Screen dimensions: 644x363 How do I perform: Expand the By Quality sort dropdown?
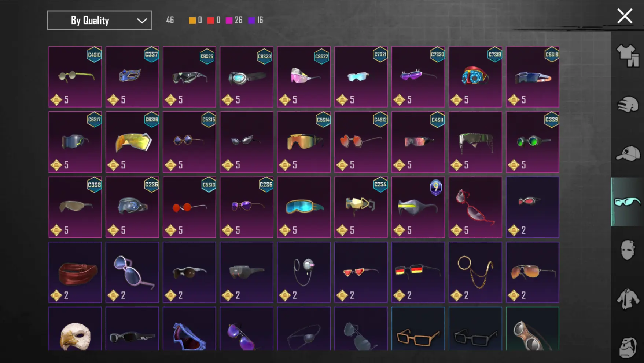click(x=99, y=20)
